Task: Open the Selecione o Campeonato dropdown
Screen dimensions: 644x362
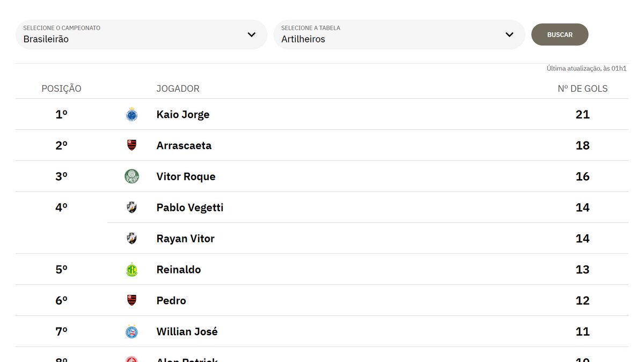Action: click(x=141, y=35)
